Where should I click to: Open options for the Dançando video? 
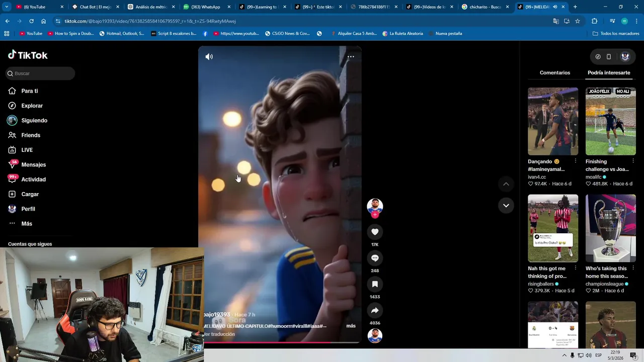[x=576, y=161]
